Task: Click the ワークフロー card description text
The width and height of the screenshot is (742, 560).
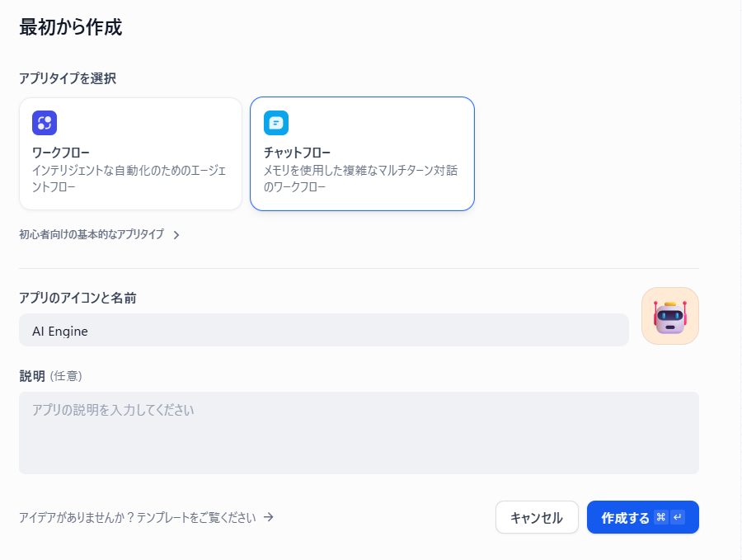Action: tap(129, 178)
